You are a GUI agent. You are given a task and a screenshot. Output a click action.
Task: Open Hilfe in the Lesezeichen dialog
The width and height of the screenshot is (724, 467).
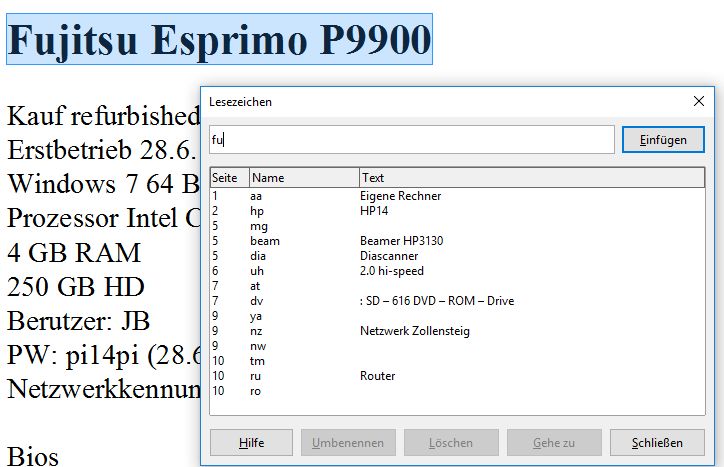[251, 443]
